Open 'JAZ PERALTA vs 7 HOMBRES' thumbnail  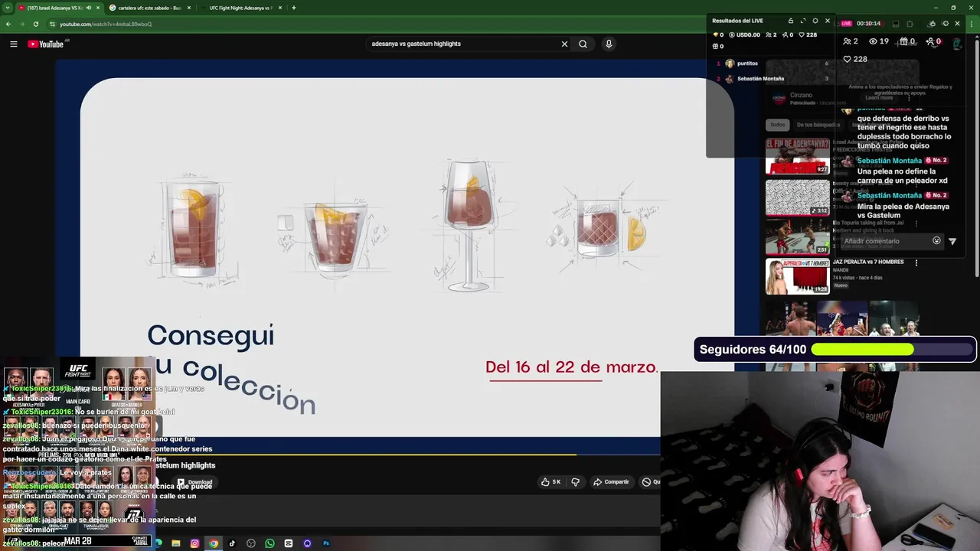point(797,276)
